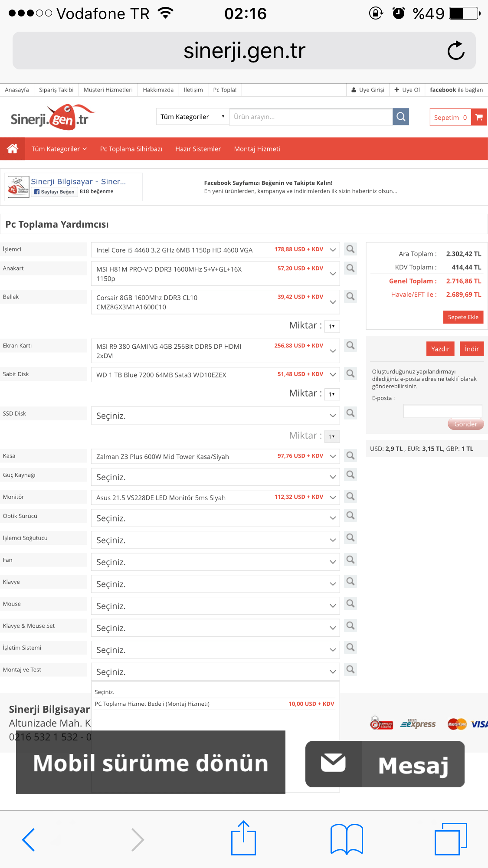The width and height of the screenshot is (488, 868).
Task: Expand the Monitör Asus VS228DE dropdown
Action: (x=215, y=498)
